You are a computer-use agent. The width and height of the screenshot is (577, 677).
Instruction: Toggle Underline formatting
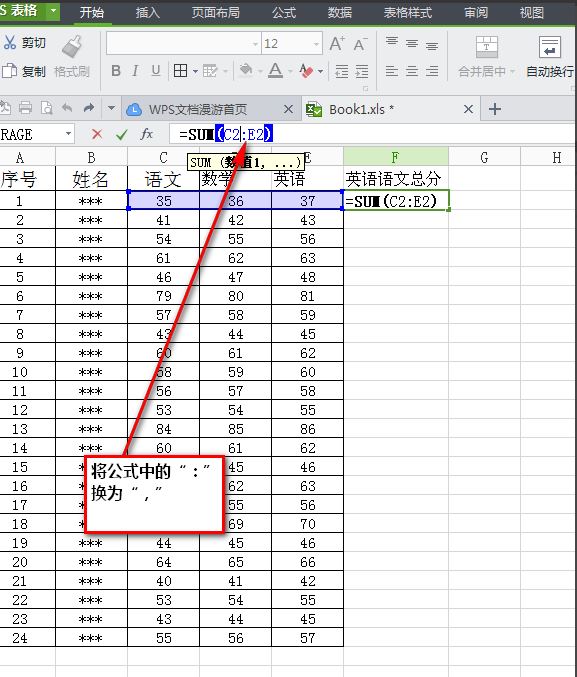click(x=155, y=71)
